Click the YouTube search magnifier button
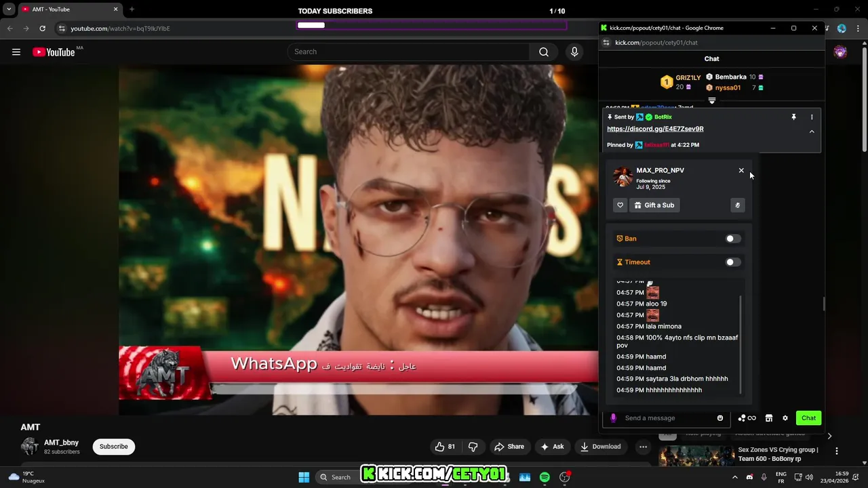868x488 pixels. [x=544, y=52]
